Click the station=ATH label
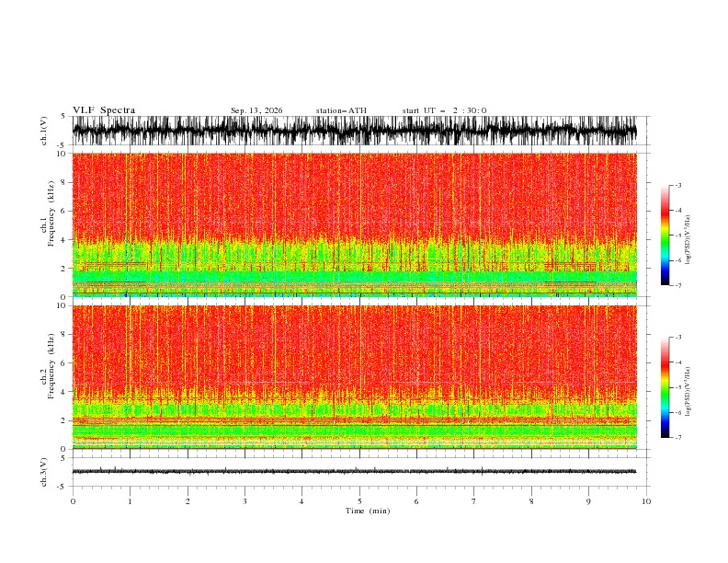 (x=341, y=110)
